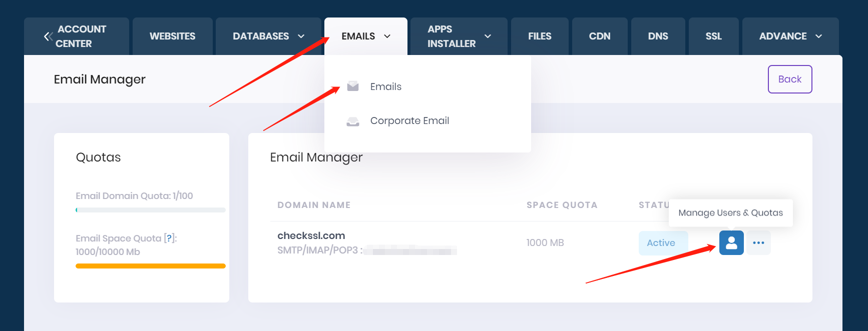The height and width of the screenshot is (331, 868).
Task: Click the question mark help link
Action: click(x=169, y=238)
